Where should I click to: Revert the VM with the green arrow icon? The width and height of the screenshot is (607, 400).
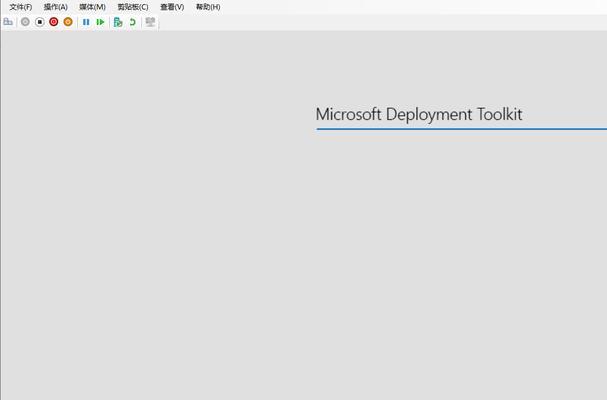[132, 22]
